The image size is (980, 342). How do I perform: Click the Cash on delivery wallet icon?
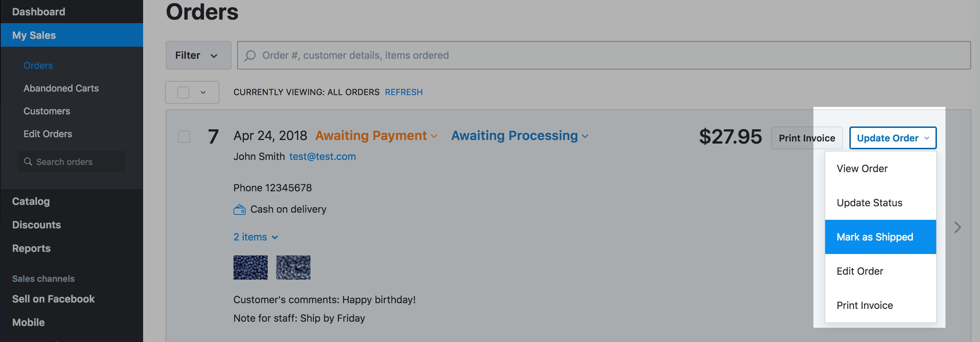click(239, 209)
